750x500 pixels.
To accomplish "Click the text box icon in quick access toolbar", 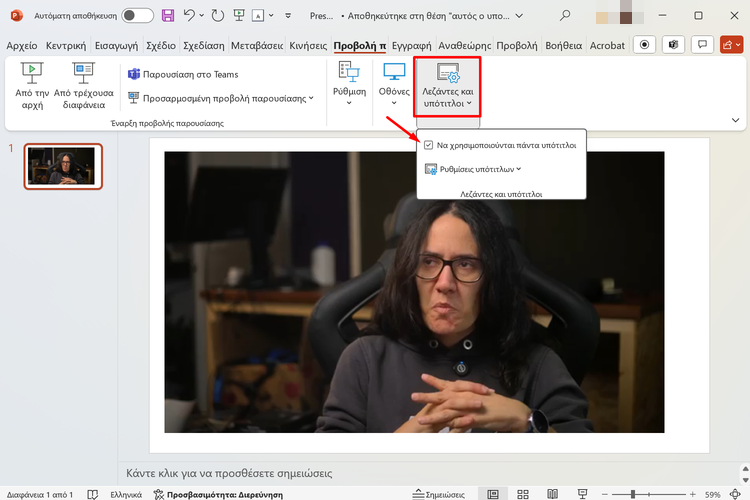I will click(x=258, y=16).
